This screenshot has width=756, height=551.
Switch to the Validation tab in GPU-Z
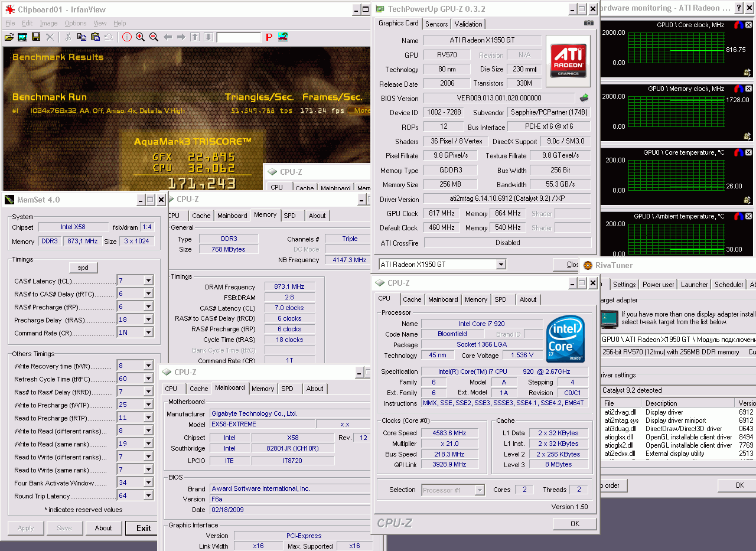click(468, 24)
